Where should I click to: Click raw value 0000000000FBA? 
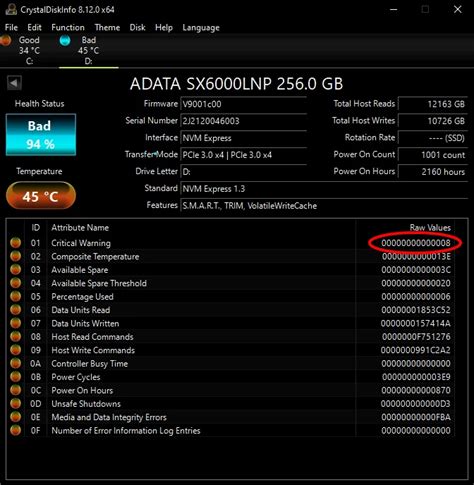pyautogui.click(x=416, y=417)
